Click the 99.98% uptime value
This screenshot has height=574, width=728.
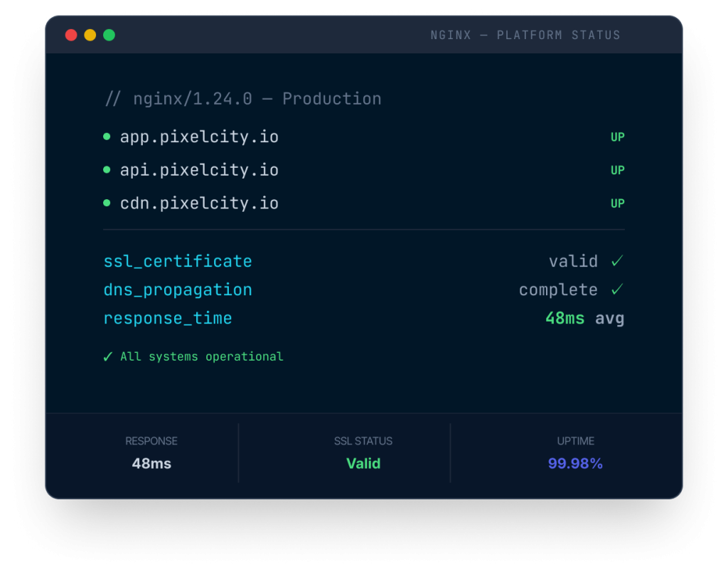pyautogui.click(x=575, y=464)
